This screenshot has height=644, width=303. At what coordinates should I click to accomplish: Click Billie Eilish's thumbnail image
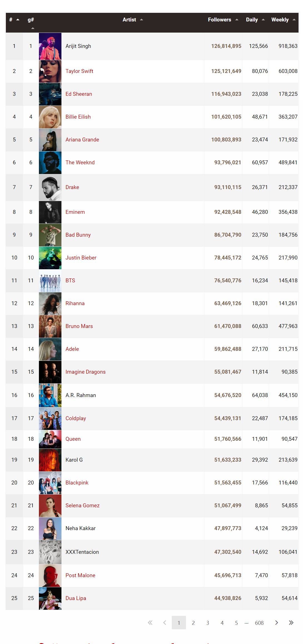(50, 117)
